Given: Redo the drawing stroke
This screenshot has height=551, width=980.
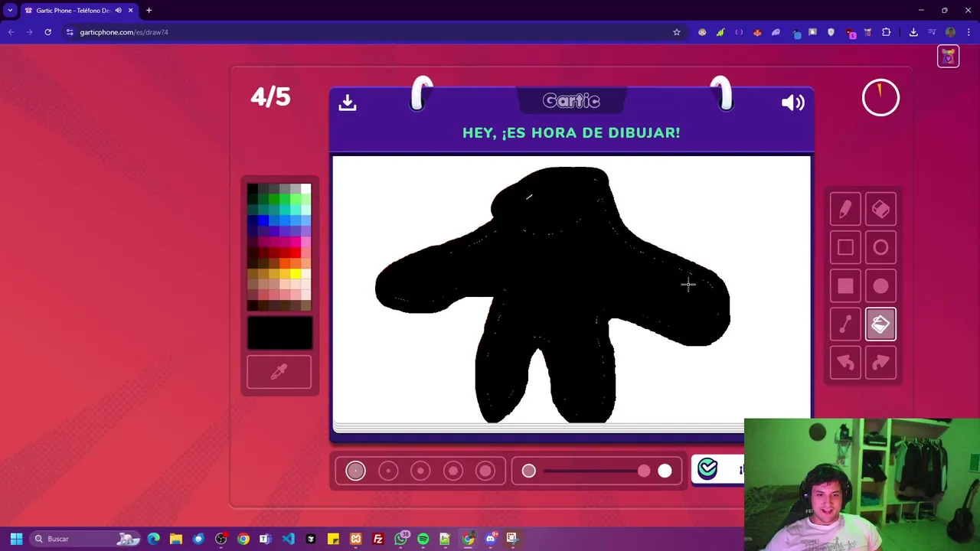Looking at the screenshot, I should click(x=880, y=363).
